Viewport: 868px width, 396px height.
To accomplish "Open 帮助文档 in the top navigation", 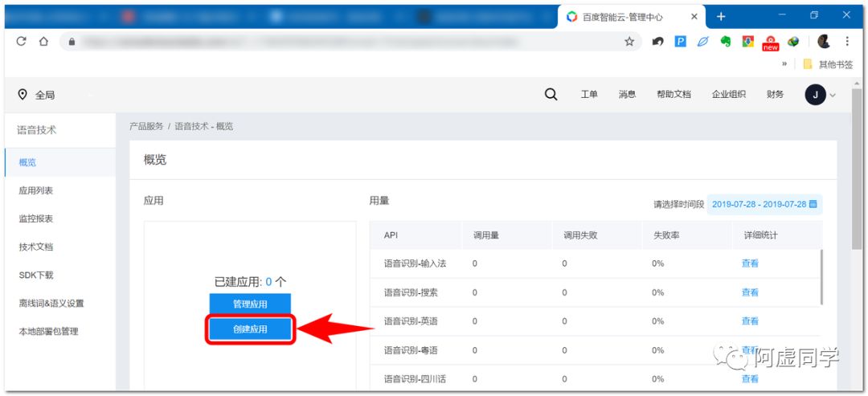I will click(674, 95).
